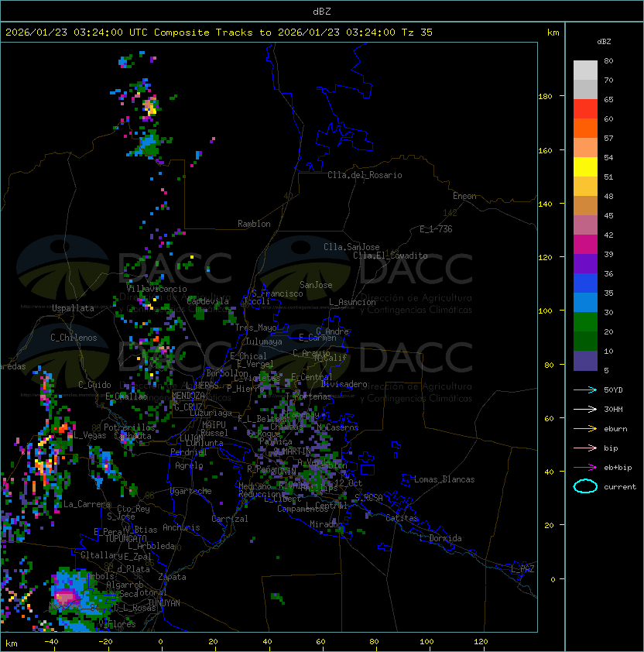Click the cyan 50YD arrow in legend
The image size is (644, 652).
[585, 389]
